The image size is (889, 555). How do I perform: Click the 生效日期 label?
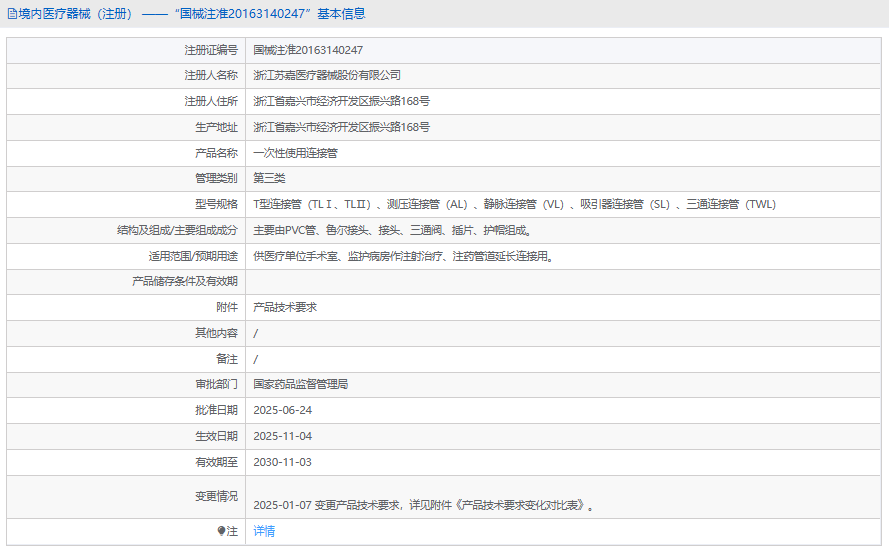click(217, 436)
